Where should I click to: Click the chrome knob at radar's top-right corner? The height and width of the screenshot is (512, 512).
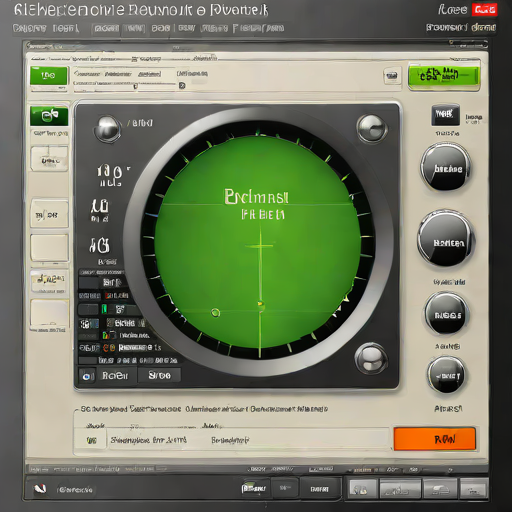click(372, 128)
